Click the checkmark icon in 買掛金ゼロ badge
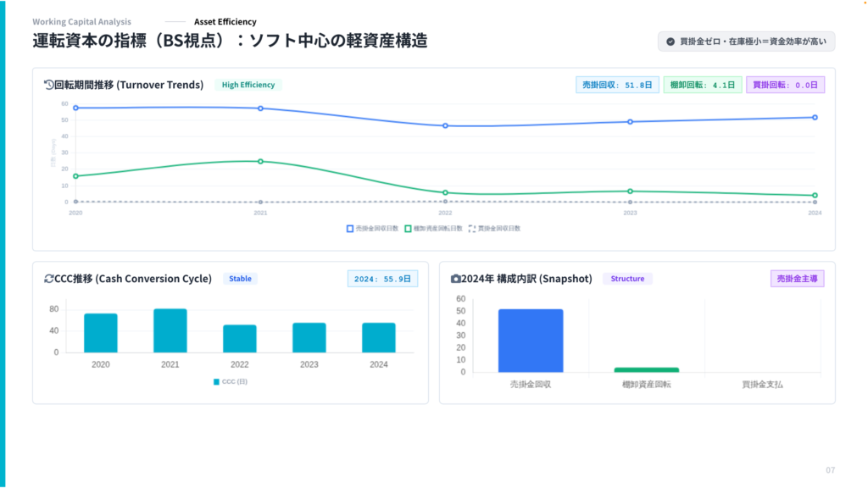 coord(670,42)
